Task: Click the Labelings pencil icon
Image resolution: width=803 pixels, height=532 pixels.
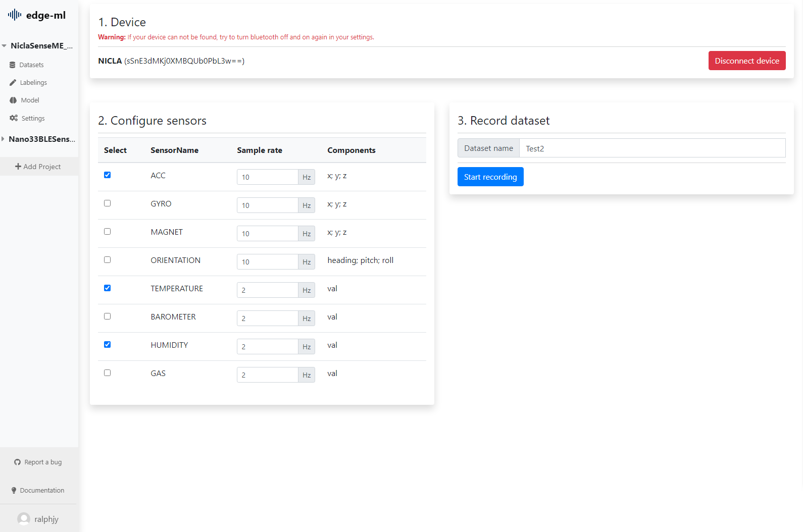Action: (x=13, y=83)
